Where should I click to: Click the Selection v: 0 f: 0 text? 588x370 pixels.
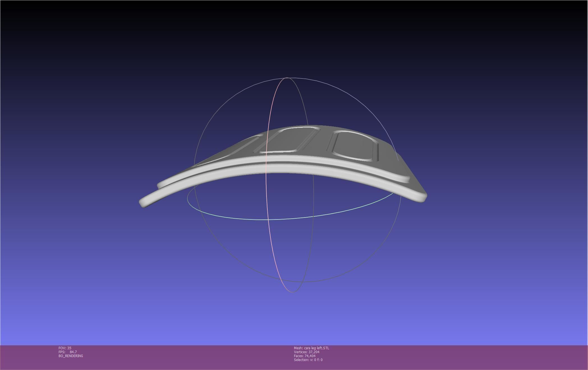[308, 360]
